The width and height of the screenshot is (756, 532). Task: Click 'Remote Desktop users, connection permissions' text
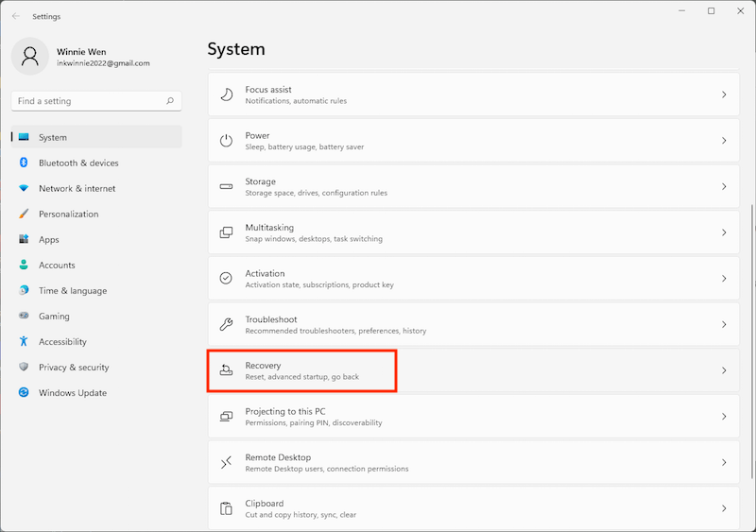tap(326, 469)
